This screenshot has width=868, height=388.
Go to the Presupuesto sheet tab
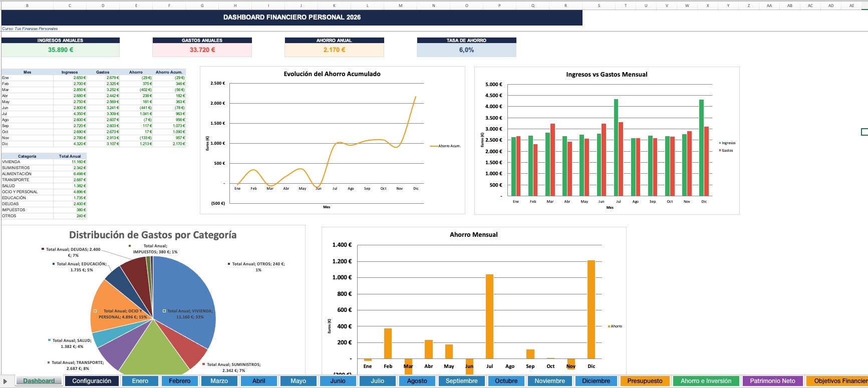point(645,381)
